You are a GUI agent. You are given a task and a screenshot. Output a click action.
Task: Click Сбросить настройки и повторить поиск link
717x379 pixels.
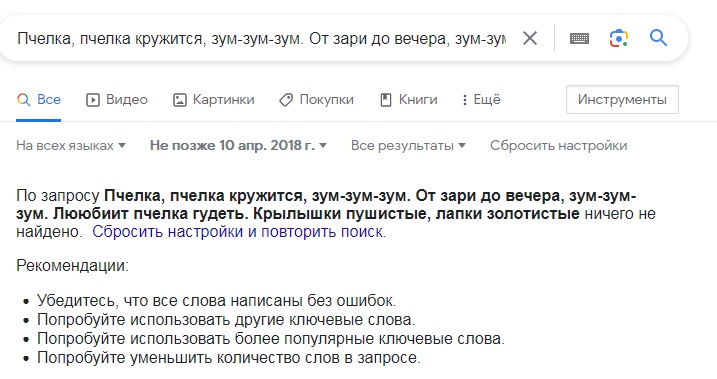[x=238, y=232]
